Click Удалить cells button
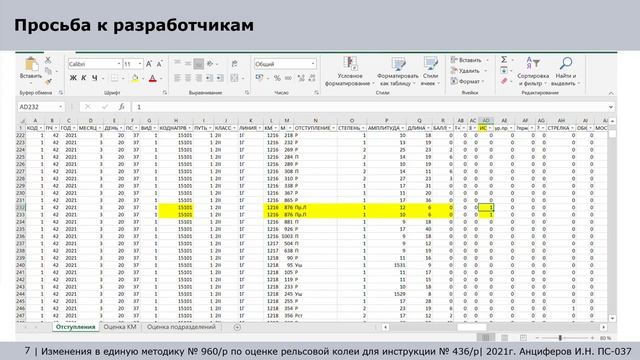The width and height of the screenshot is (640, 360). tap(468, 71)
